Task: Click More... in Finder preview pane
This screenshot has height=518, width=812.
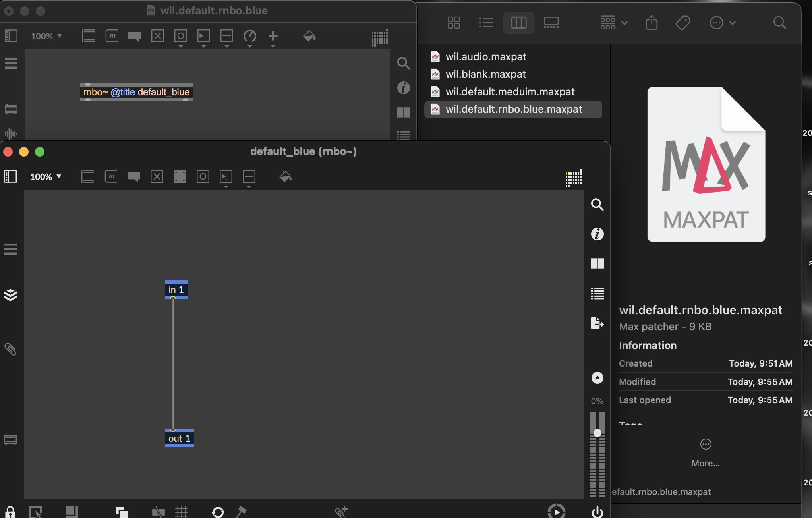Action: click(706, 453)
